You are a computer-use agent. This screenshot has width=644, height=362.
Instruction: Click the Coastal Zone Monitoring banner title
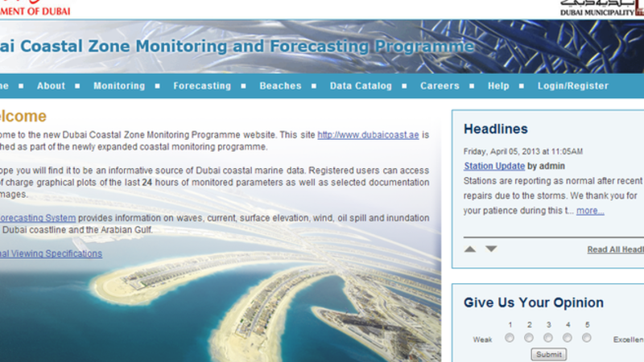237,46
